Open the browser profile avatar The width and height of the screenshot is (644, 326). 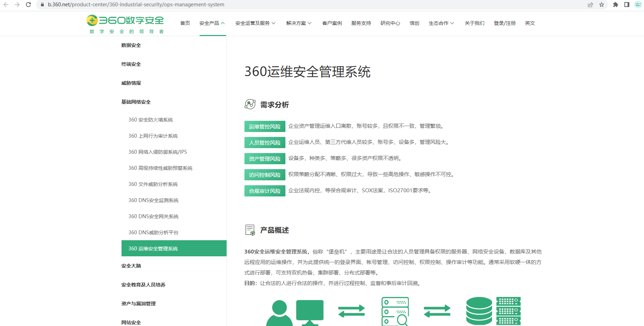pos(638,5)
